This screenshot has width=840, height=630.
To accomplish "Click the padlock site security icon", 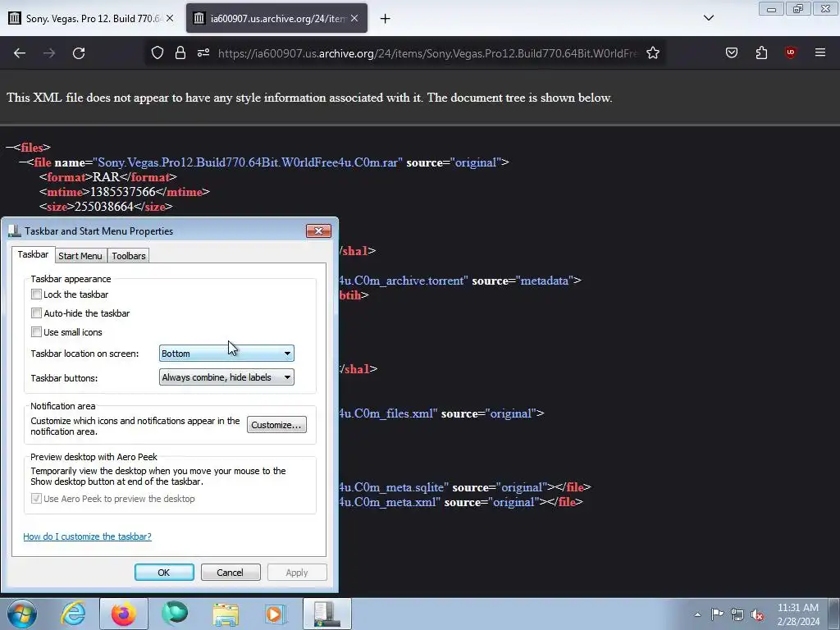I will coord(180,52).
